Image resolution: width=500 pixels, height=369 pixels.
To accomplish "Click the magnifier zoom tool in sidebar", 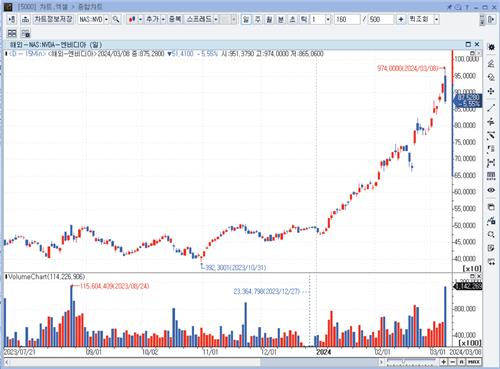I will (x=491, y=234).
